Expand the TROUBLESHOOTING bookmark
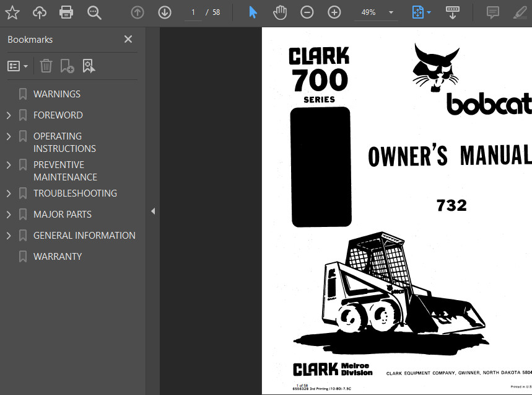532x395 pixels. pos(9,193)
